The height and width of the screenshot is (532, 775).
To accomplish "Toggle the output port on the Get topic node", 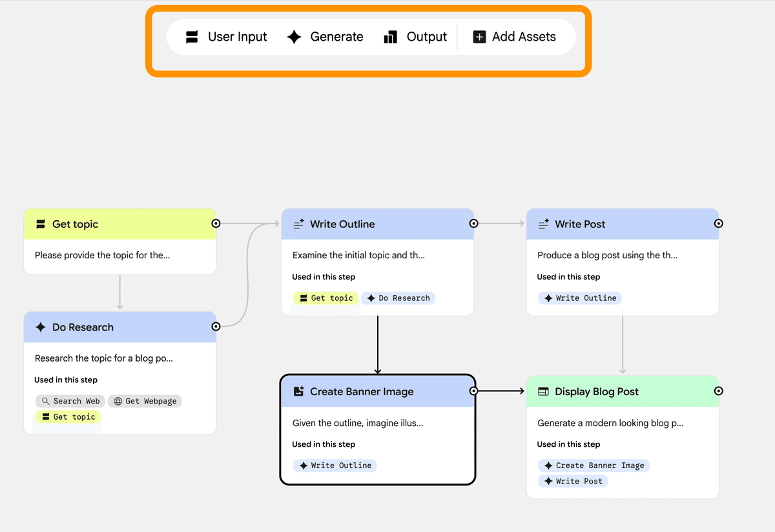I will click(x=216, y=223).
